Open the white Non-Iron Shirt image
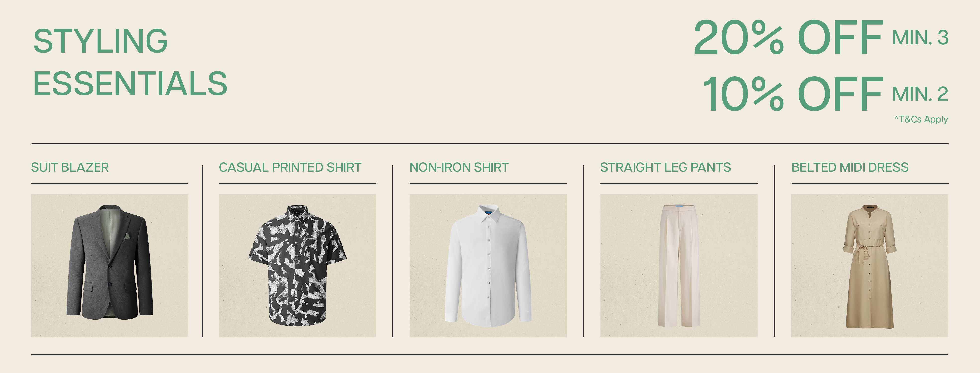The width and height of the screenshot is (980, 373). 488,266
